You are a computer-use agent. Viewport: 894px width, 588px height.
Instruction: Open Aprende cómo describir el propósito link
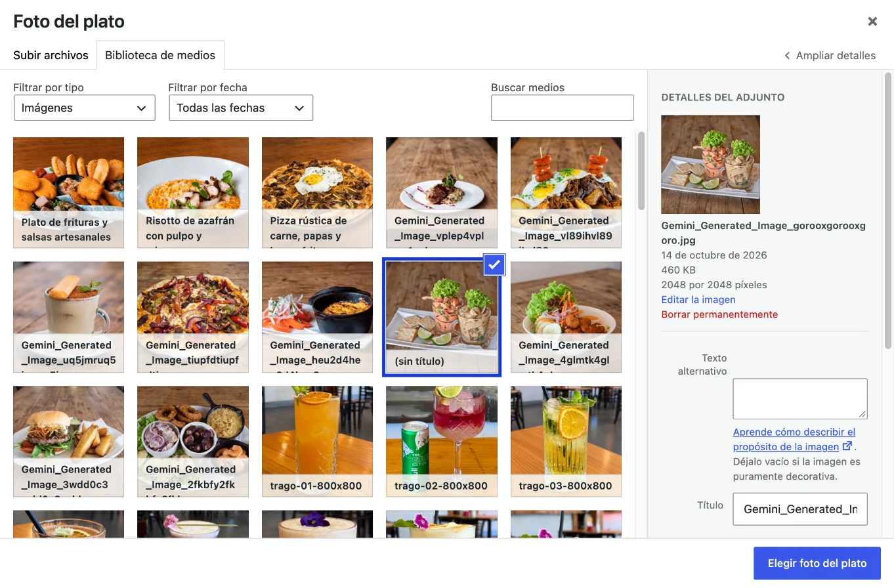click(x=794, y=439)
